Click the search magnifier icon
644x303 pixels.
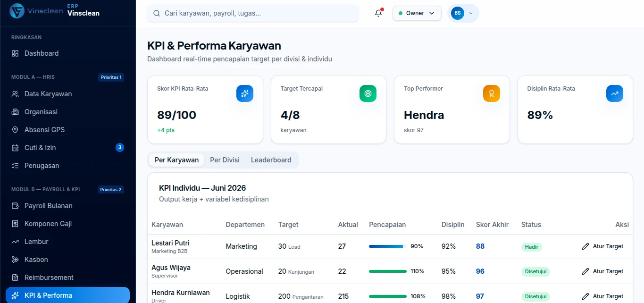[x=156, y=13]
